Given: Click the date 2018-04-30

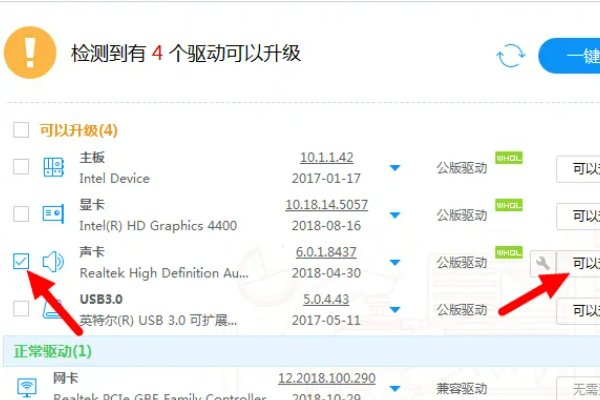Looking at the screenshot, I should [x=326, y=273].
